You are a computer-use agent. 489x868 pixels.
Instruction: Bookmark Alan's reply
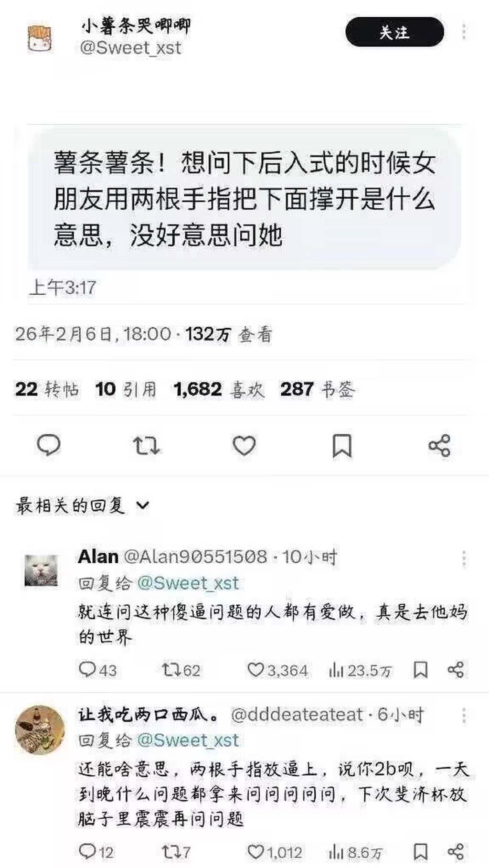coord(420,670)
